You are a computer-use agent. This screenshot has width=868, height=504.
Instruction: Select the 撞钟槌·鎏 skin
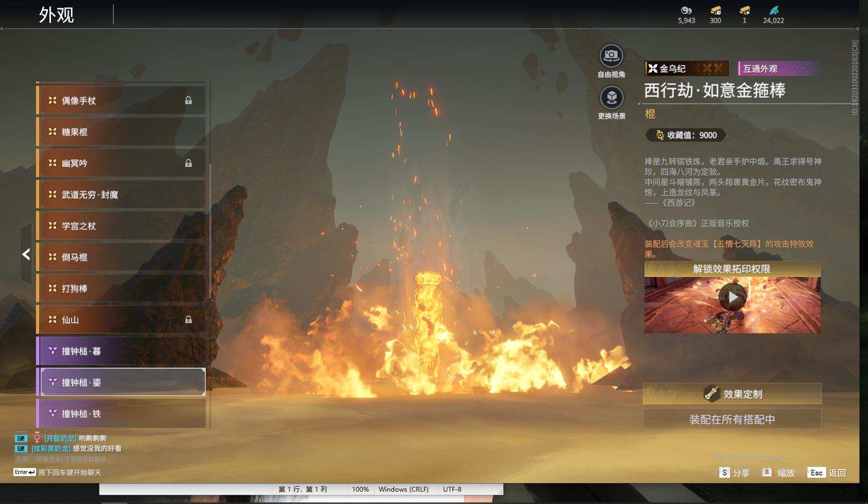(121, 382)
